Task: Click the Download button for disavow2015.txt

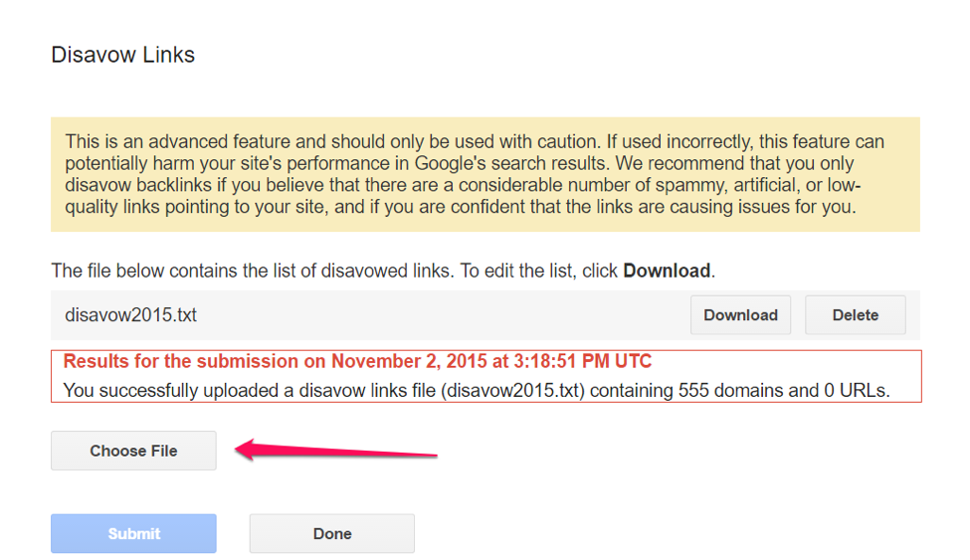Action: pos(740,315)
